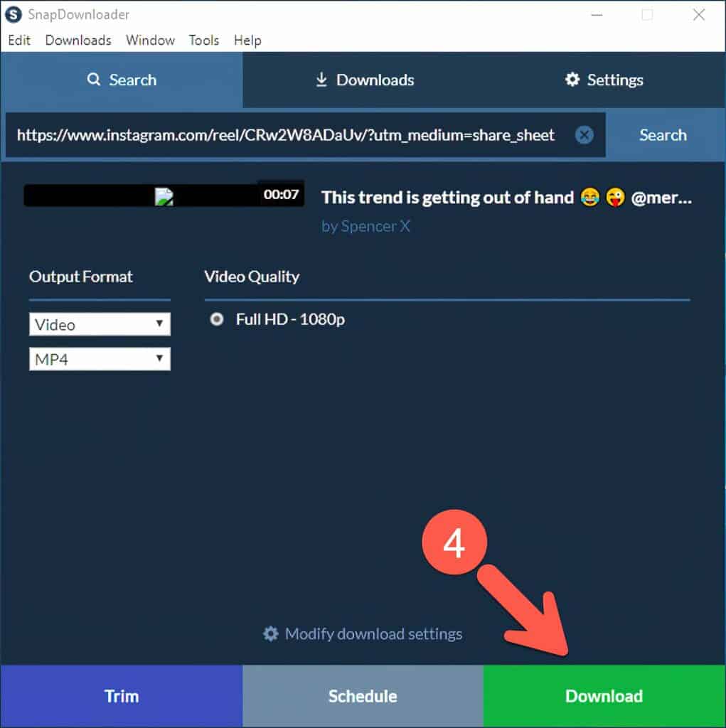Select the Full HD - 1080p radio button
This screenshot has height=728, width=726.
coord(216,319)
